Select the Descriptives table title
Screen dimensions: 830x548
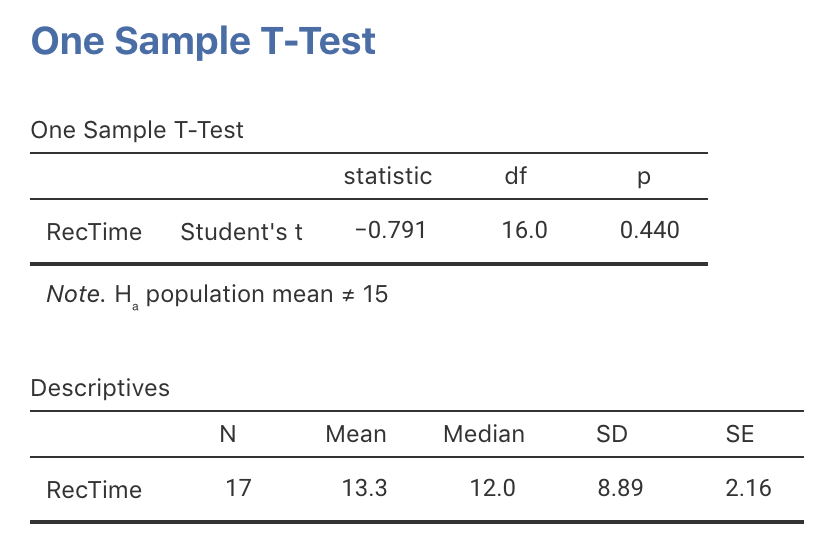click(x=100, y=388)
